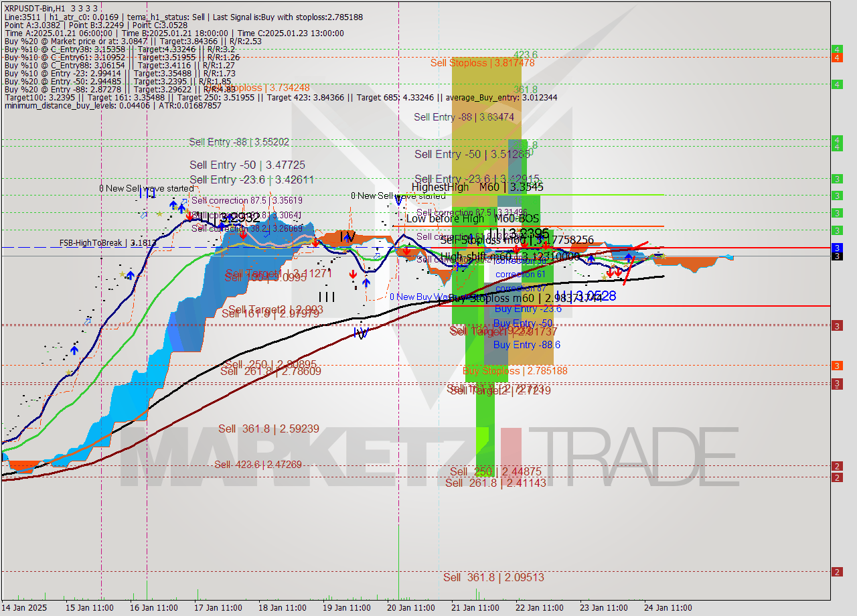Click the XRPUSDT-Bin,H1 chart title
Viewport: 857px width, 616px height.
click(51, 7)
